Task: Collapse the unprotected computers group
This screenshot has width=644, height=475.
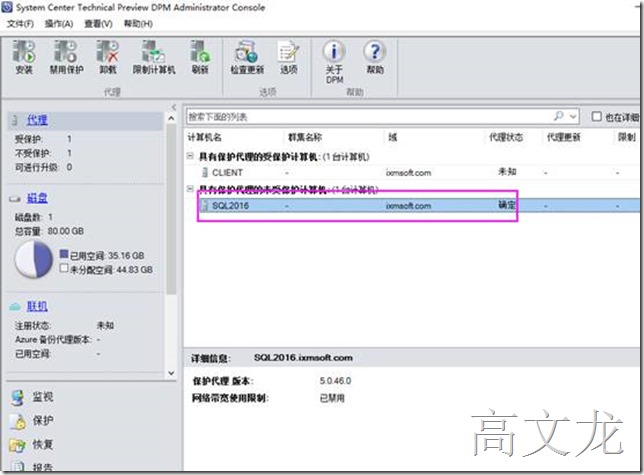Action: [190, 189]
